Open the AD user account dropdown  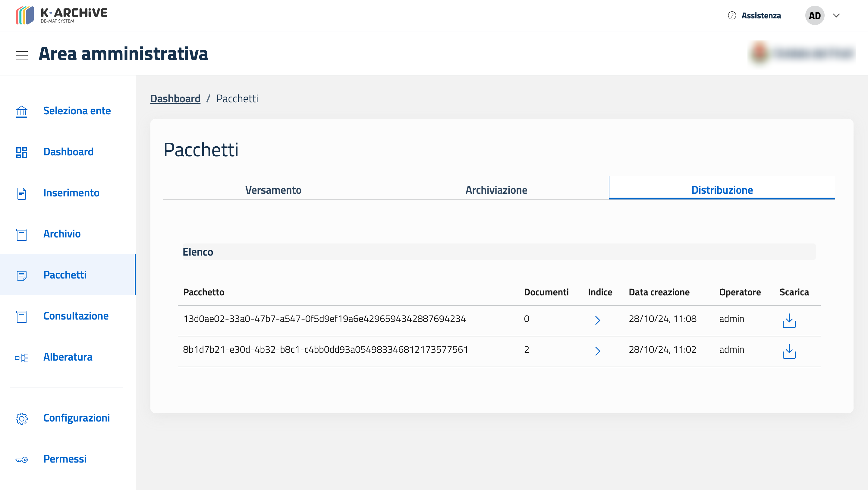(836, 15)
